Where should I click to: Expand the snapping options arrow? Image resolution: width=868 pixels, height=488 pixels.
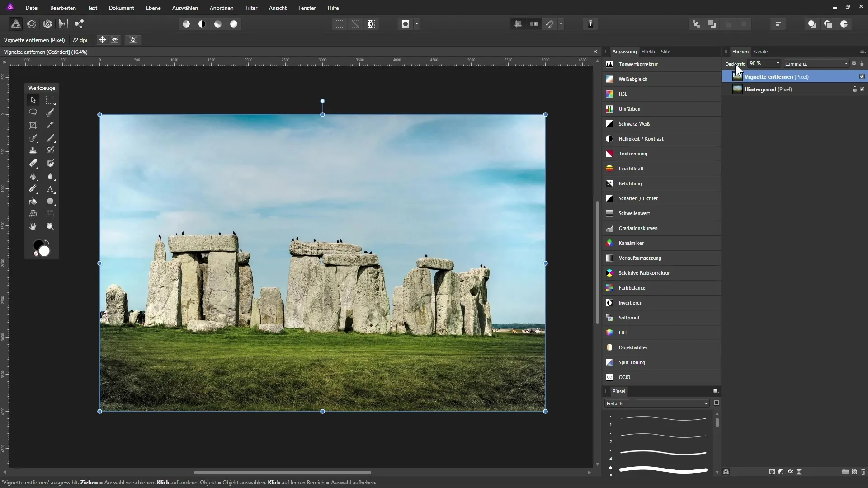pos(561,24)
